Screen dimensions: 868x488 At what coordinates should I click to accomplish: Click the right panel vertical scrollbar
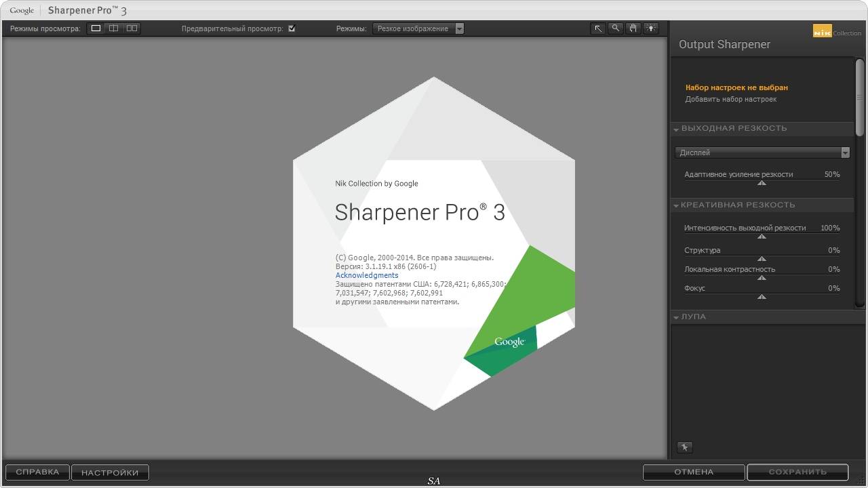point(860,98)
